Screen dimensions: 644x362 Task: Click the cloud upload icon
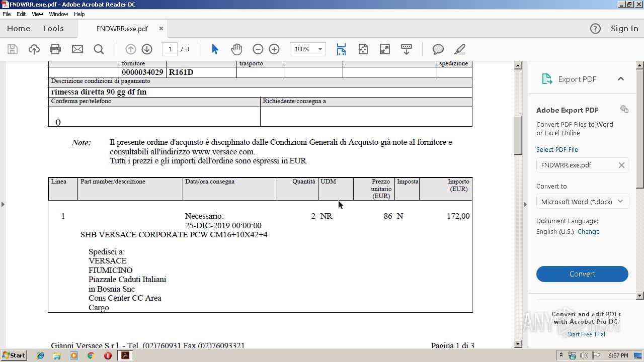coord(34,49)
